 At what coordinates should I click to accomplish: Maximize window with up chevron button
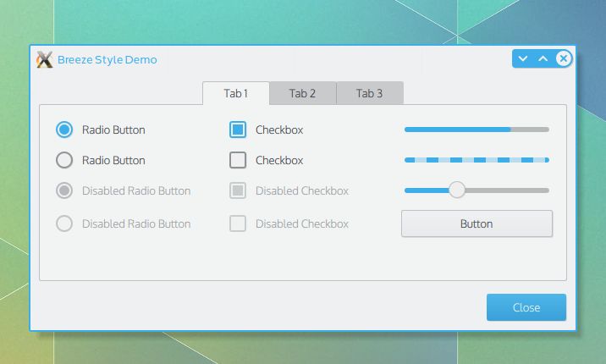(x=543, y=58)
